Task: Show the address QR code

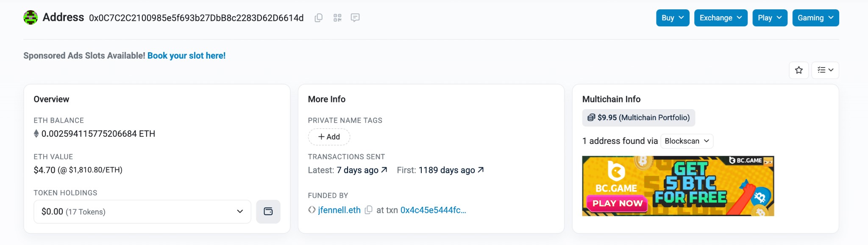Action: coord(337,18)
